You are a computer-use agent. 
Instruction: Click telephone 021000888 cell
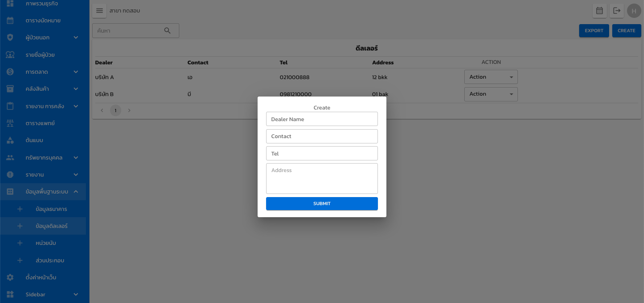point(294,77)
